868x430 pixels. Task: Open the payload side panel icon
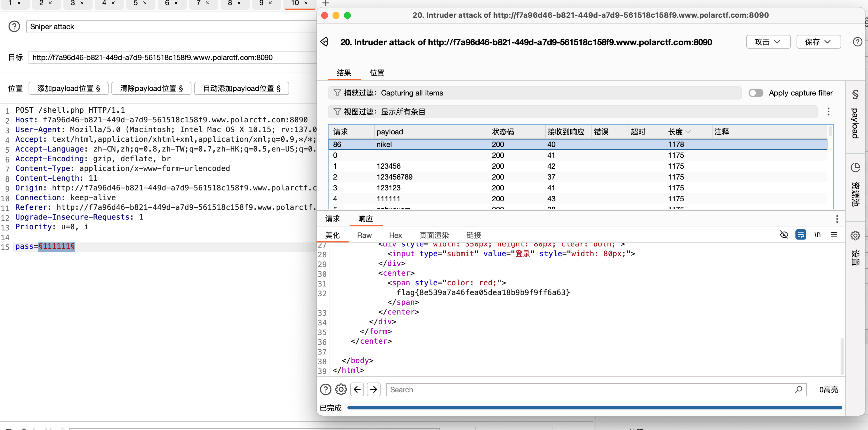tap(855, 115)
